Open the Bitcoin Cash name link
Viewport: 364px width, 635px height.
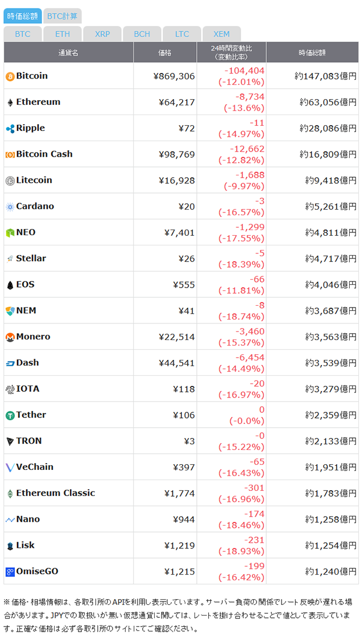coord(44,154)
